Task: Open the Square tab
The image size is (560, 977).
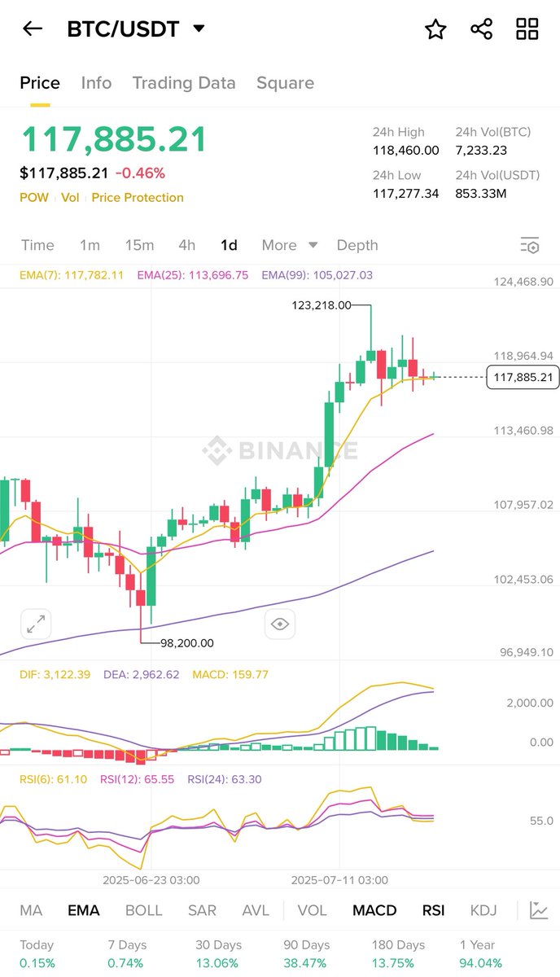Action: click(285, 83)
